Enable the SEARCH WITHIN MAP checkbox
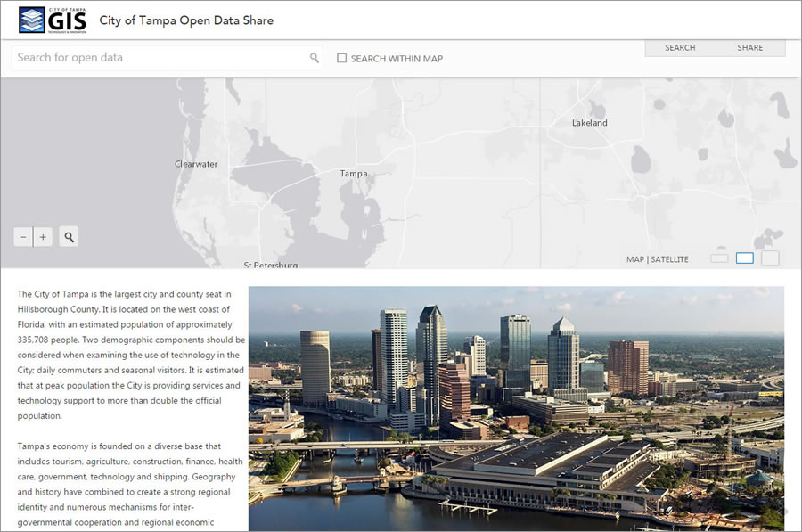Screen dimensions: 802x532 tap(341, 57)
